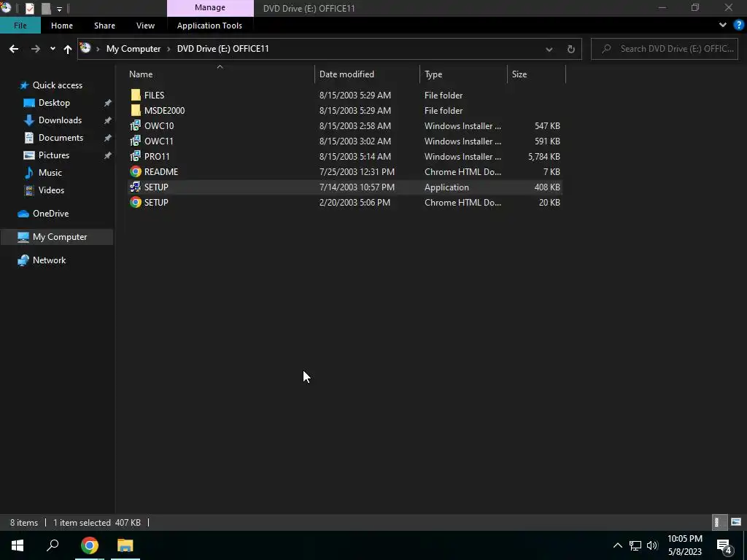Switch to the Share ribbon tab
This screenshot has width=747, height=560.
(x=104, y=26)
